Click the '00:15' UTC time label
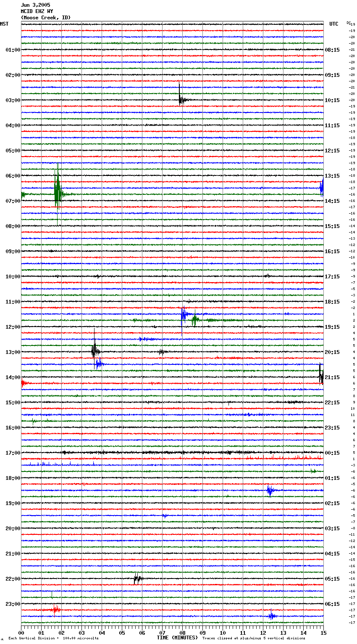The height and width of the screenshot is (644, 357). (332, 453)
